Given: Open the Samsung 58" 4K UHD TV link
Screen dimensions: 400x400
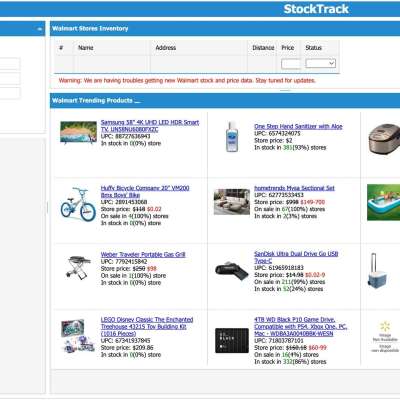Looking at the screenshot, I should pos(150,126).
